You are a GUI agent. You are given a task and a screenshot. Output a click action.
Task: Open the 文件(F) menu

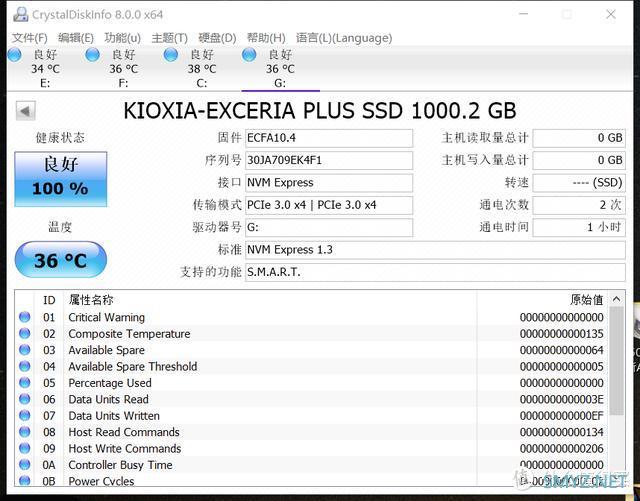coord(29,38)
